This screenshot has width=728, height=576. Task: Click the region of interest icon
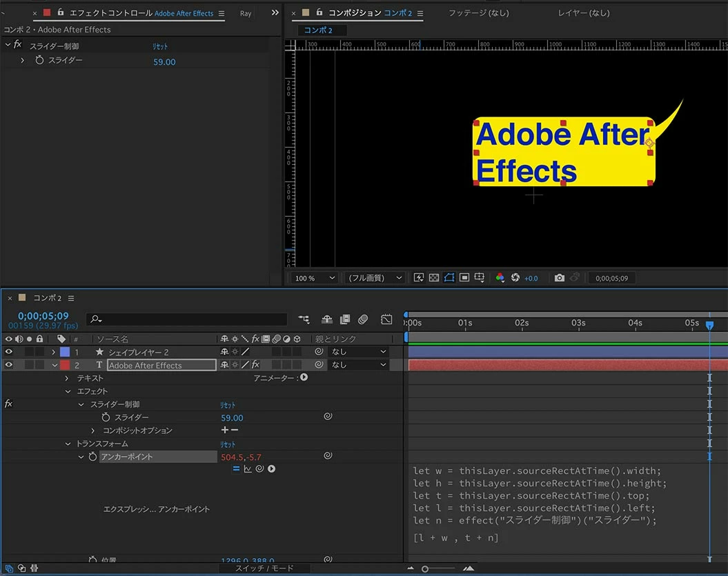click(464, 277)
